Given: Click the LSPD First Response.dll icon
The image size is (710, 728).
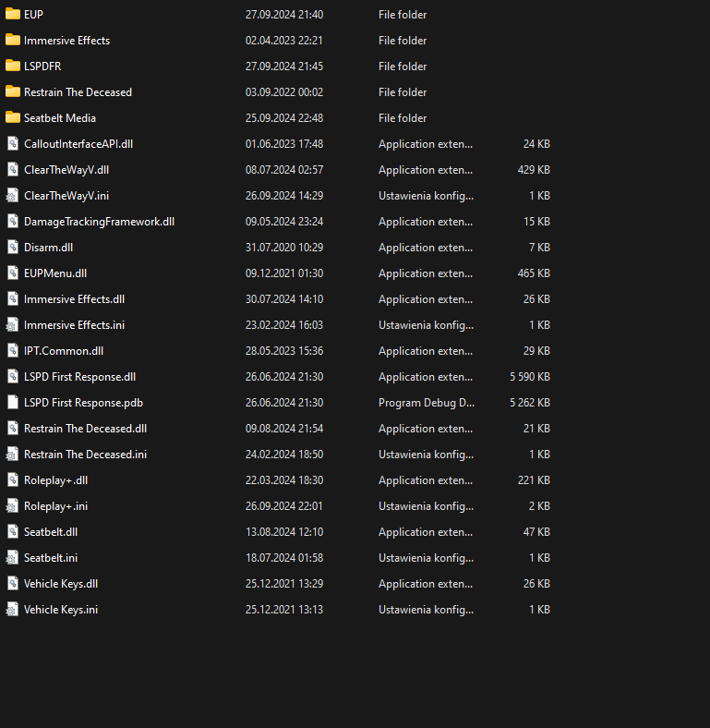Looking at the screenshot, I should [x=13, y=377].
